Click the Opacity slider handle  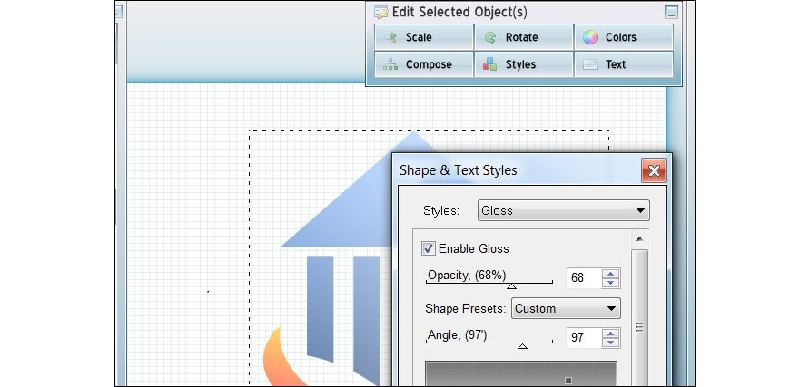tap(512, 287)
